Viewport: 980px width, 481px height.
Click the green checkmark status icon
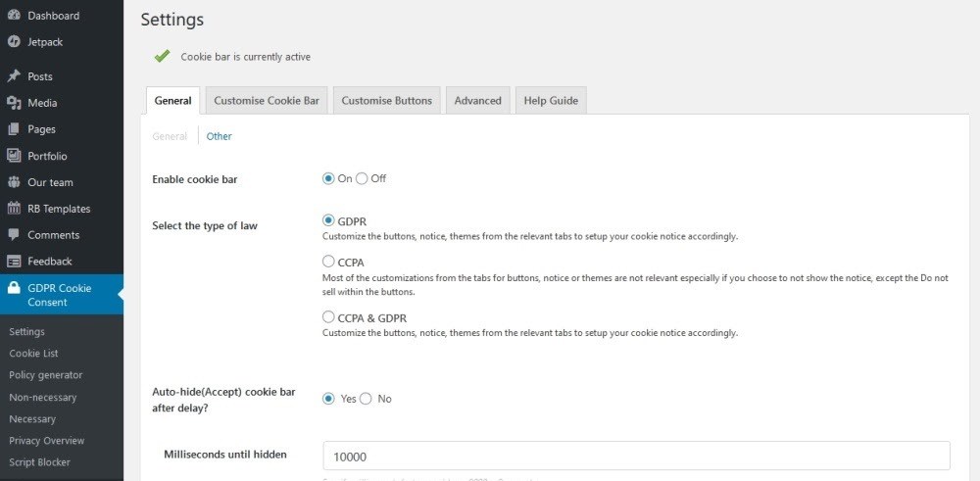coord(162,56)
